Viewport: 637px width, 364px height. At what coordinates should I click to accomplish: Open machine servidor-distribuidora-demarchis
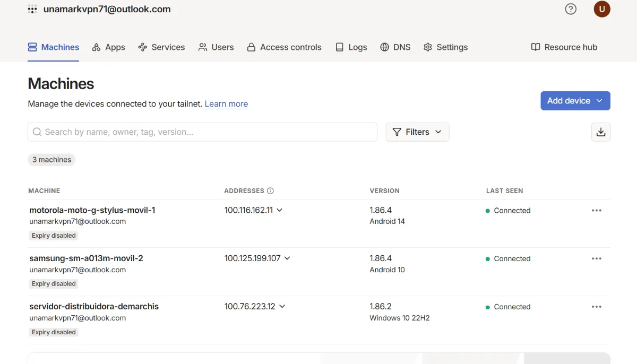tap(94, 306)
